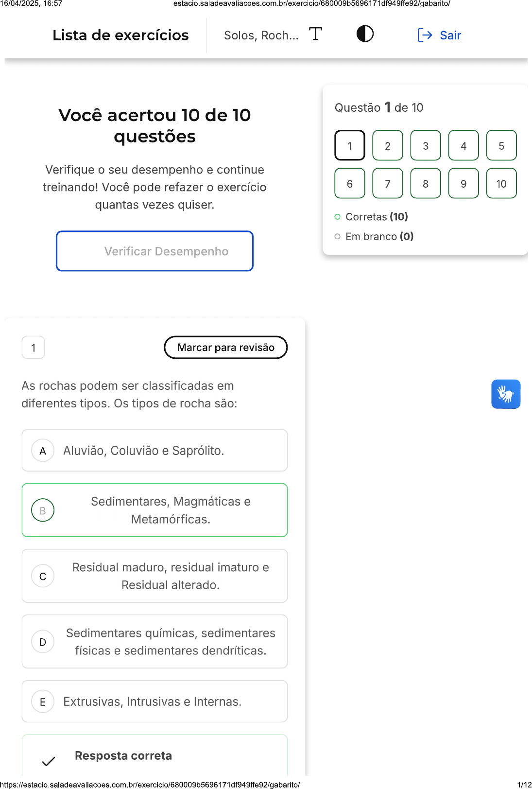Click Marcar para revisão button
The width and height of the screenshot is (532, 789).
click(225, 348)
